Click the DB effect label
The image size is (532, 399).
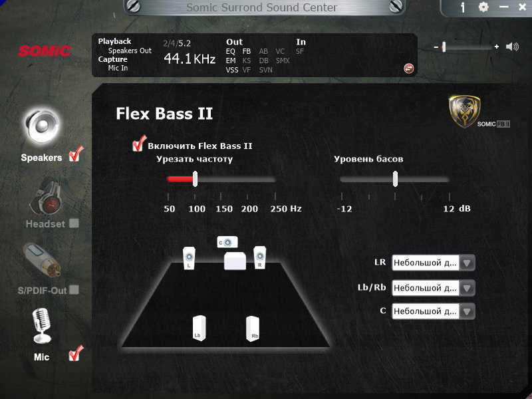pos(263,61)
